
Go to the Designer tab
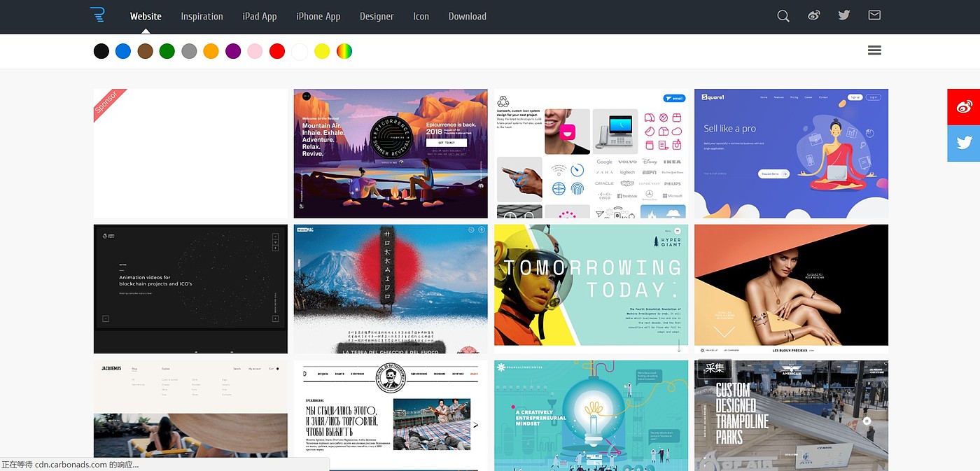tap(377, 16)
